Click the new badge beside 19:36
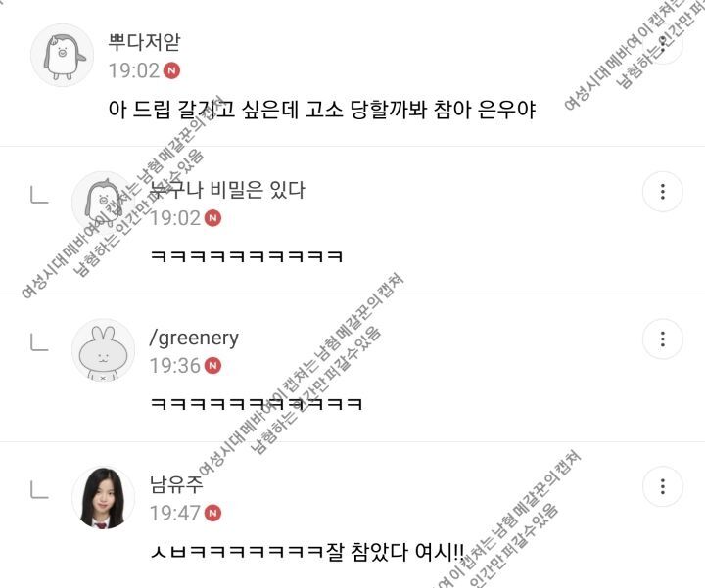The image size is (705, 588). tap(213, 366)
